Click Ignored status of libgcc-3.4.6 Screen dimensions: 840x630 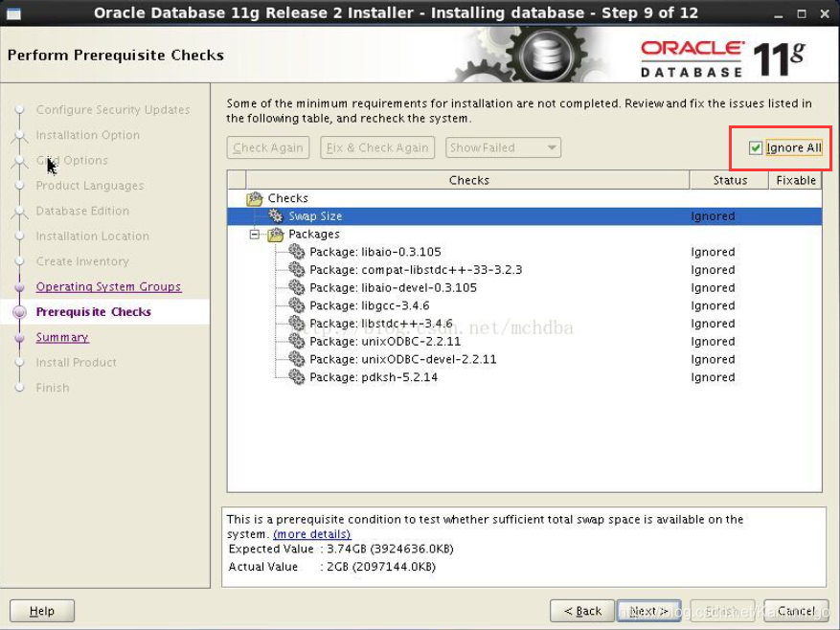713,305
